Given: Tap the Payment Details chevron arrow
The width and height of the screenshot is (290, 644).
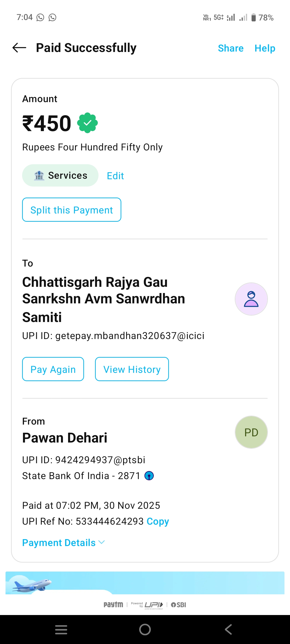Looking at the screenshot, I should click(101, 542).
